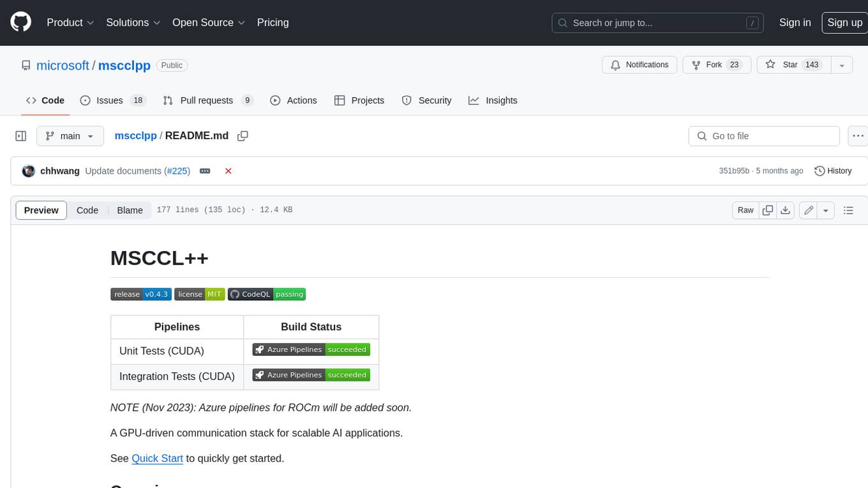The width and height of the screenshot is (868, 488).
Task: Open chhwang's avatar profile
Action: point(28,171)
